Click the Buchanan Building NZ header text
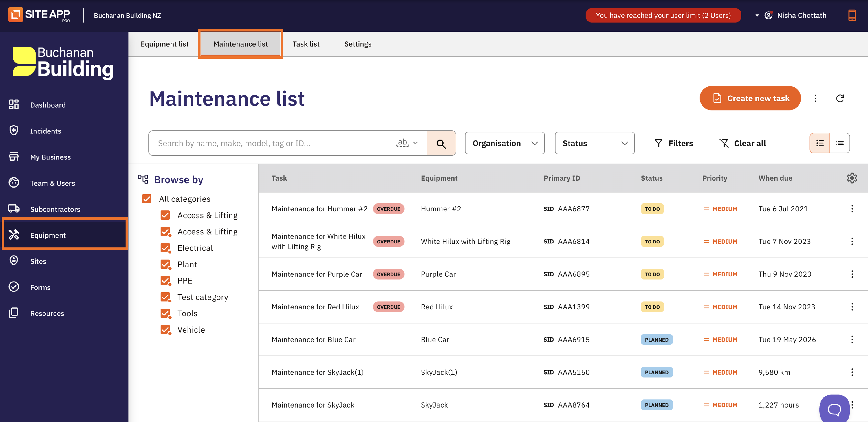Image resolution: width=868 pixels, height=422 pixels. pyautogui.click(x=127, y=15)
